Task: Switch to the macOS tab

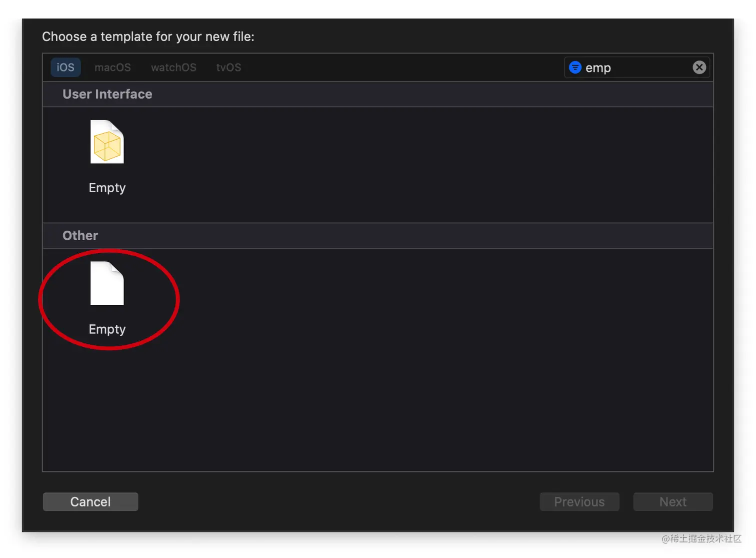Action: 112,68
